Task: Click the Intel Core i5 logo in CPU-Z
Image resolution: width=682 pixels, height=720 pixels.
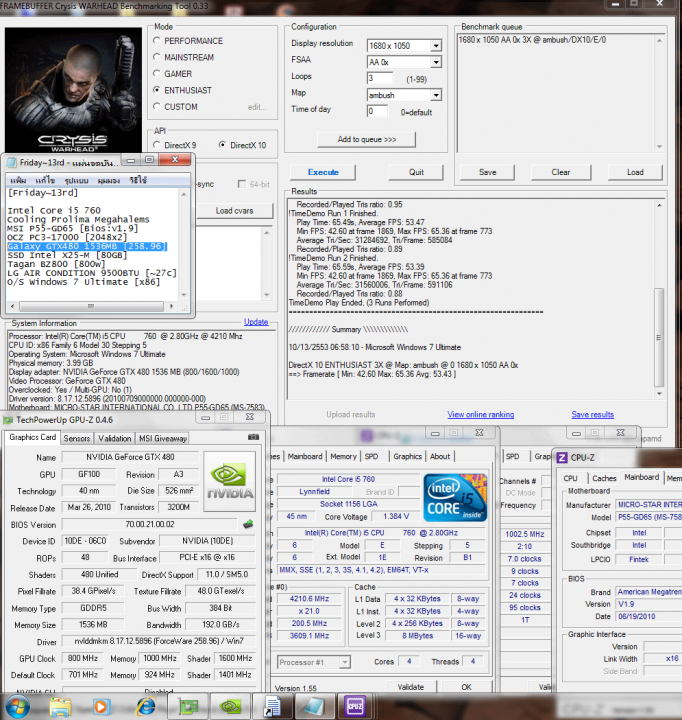Action: click(455, 498)
